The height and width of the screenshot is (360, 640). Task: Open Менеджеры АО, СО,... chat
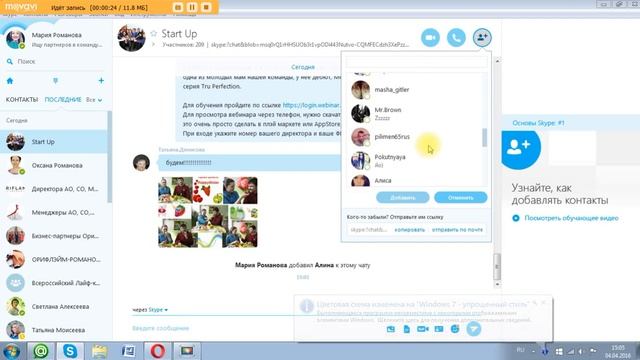pyautogui.click(x=54, y=212)
